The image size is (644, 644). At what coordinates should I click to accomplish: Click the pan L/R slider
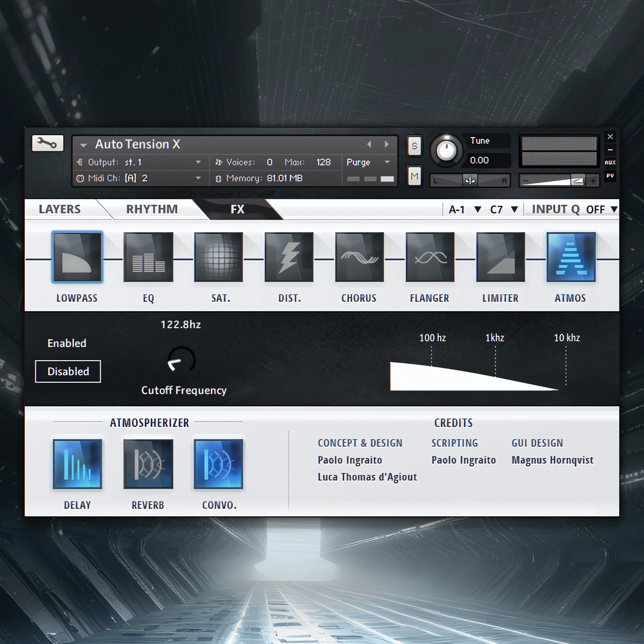coord(470,180)
